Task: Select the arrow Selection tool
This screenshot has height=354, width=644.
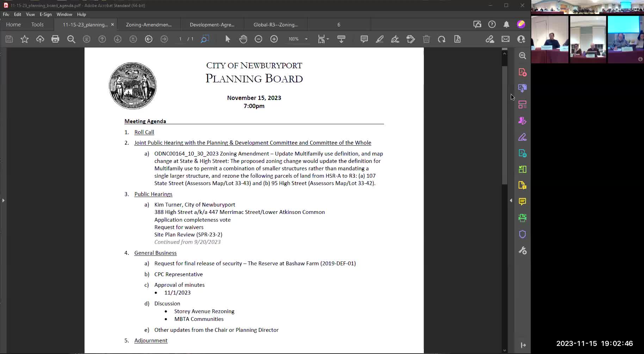Action: (228, 39)
